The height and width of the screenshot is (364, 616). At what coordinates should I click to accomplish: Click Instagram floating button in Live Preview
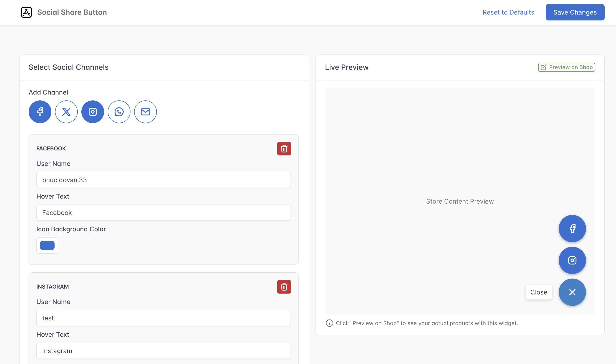click(572, 260)
